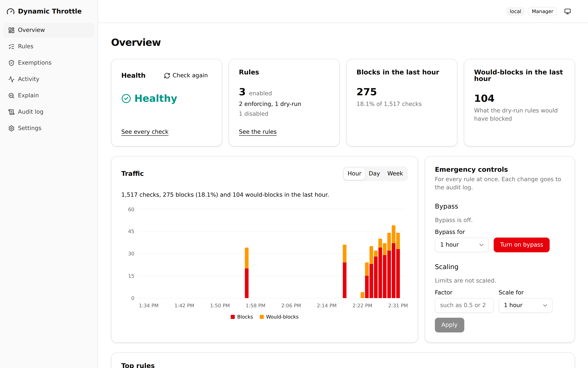
Task: Click the 275 blocks count
Action: click(367, 92)
